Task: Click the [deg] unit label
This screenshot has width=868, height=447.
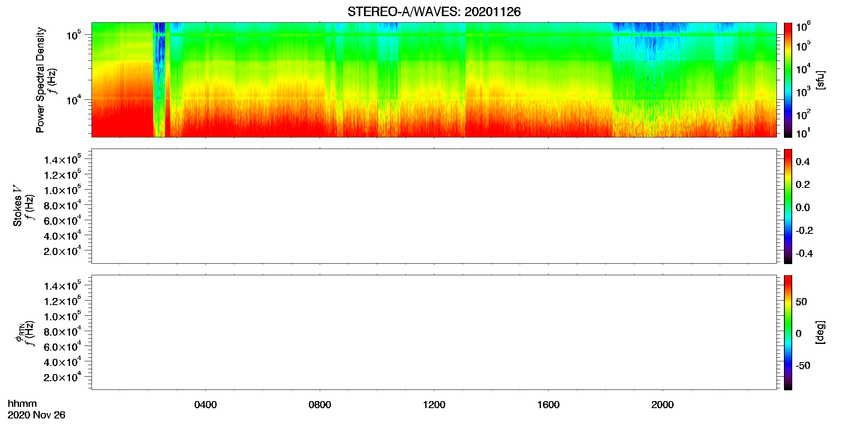Action: click(x=820, y=332)
